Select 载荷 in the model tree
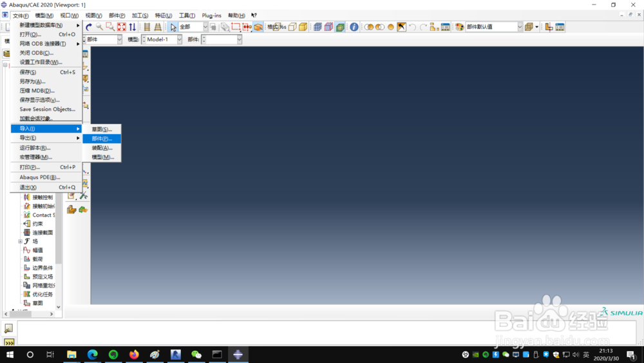Screen dimensions: 644x363 click(37, 259)
